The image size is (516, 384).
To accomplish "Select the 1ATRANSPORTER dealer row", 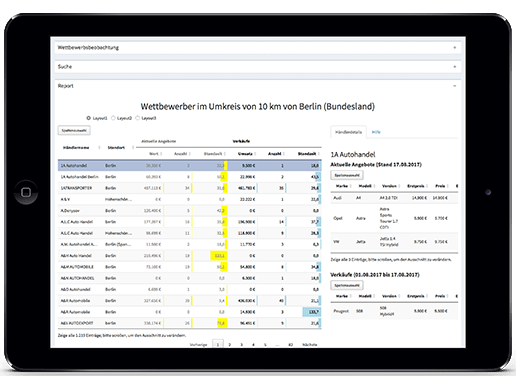I will pyautogui.click(x=190, y=188).
